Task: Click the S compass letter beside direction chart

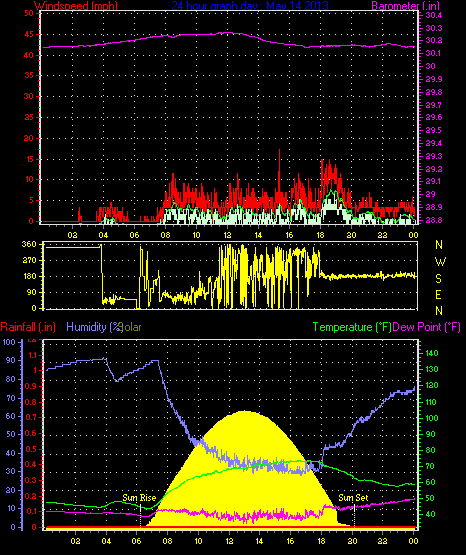Action: tap(438, 279)
